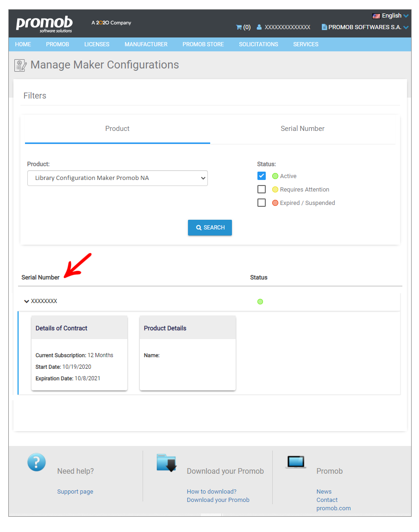Click the A 2020 Company tagline
This screenshot has width=419, height=532.
tap(112, 23)
